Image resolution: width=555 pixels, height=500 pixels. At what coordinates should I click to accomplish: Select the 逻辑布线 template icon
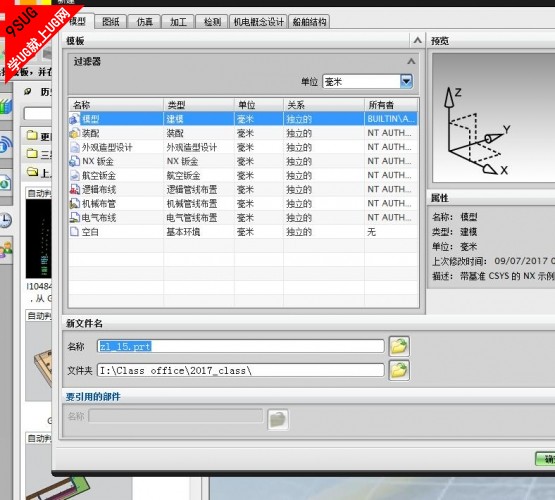pyautogui.click(x=75, y=190)
